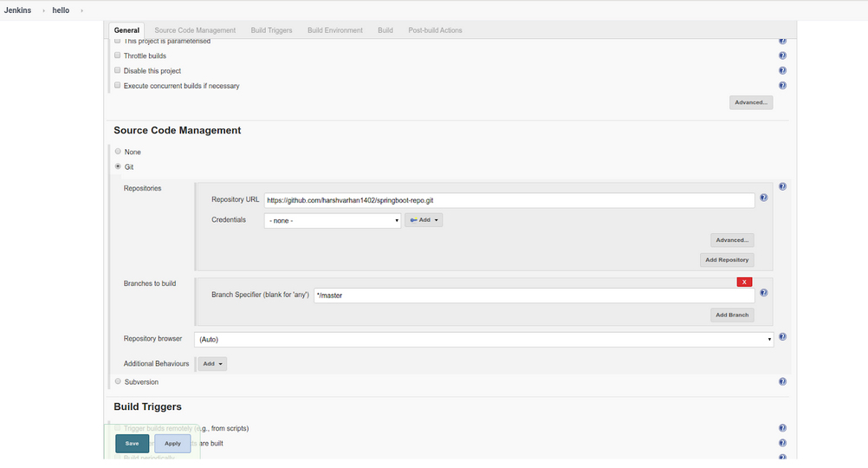Select the None source code option
Screen dimensions: 868x468
118,152
